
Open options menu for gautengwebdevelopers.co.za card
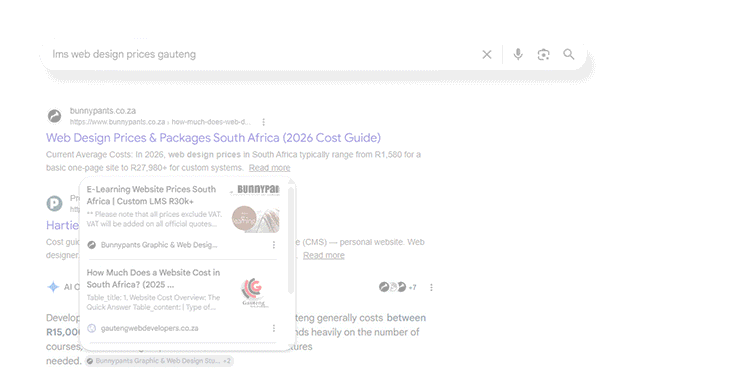pos(274,328)
